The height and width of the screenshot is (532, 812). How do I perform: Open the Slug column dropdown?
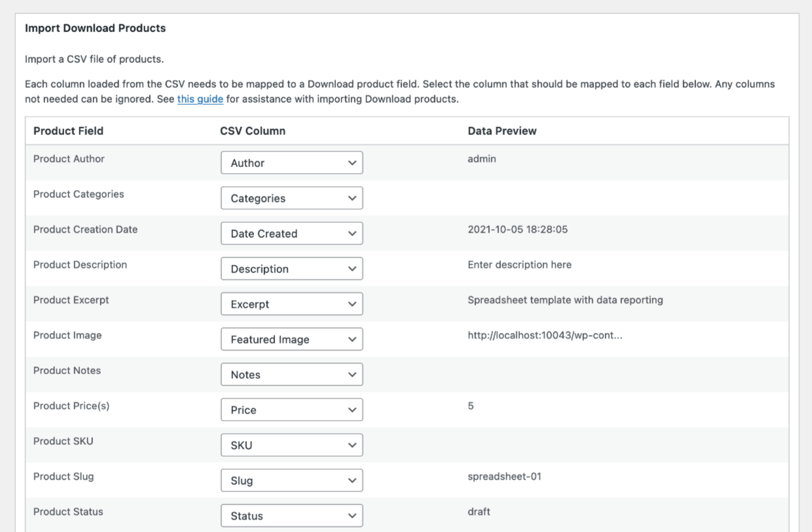click(x=291, y=480)
